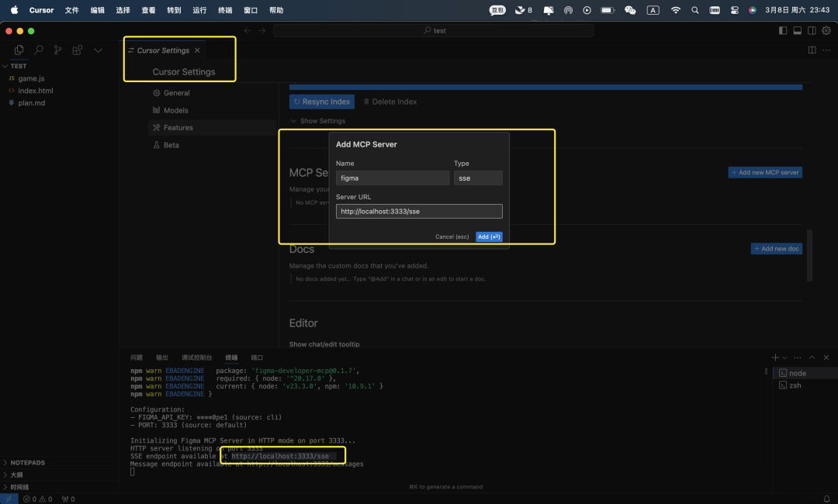The height and width of the screenshot is (504, 838).
Task: Open the Type dropdown showing sse
Action: click(478, 178)
